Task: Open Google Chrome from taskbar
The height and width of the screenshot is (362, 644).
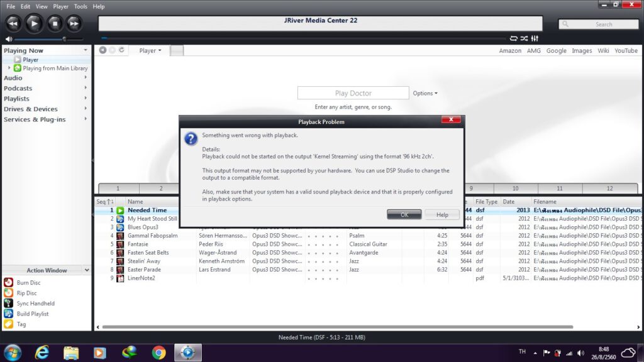Action: point(158,353)
